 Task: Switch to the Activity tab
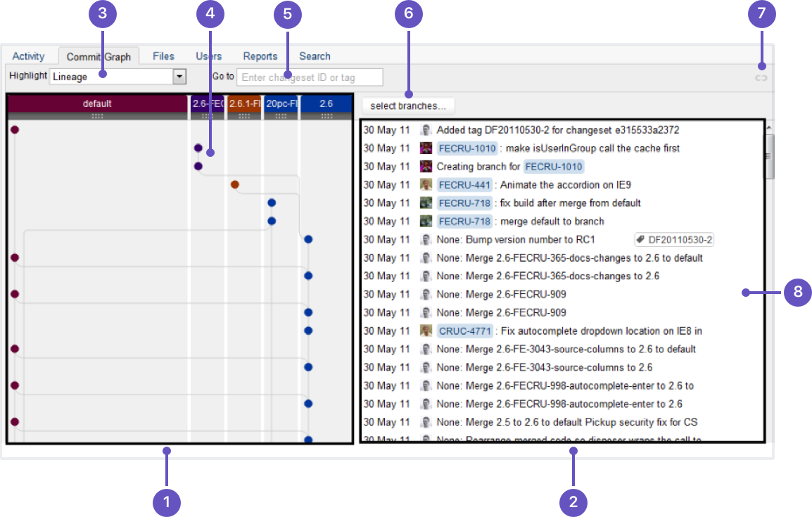(x=28, y=56)
